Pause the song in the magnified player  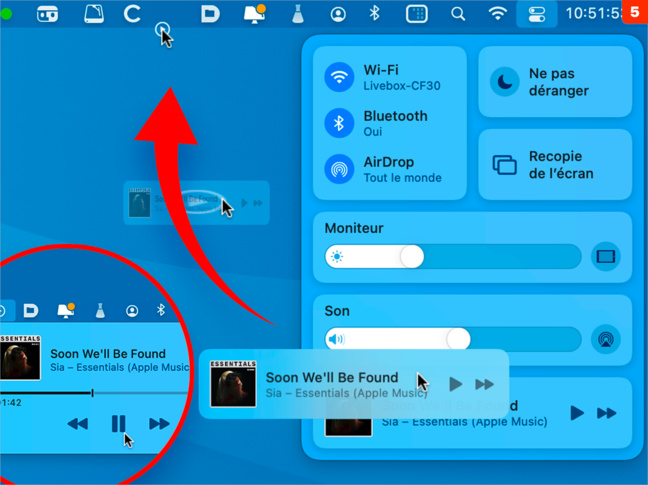pos(118,423)
